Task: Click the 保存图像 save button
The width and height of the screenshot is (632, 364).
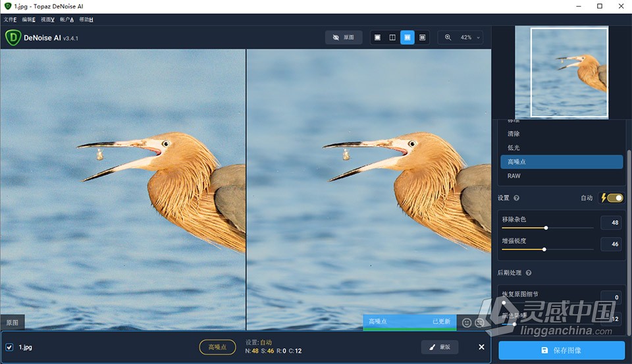Action: pos(562,350)
